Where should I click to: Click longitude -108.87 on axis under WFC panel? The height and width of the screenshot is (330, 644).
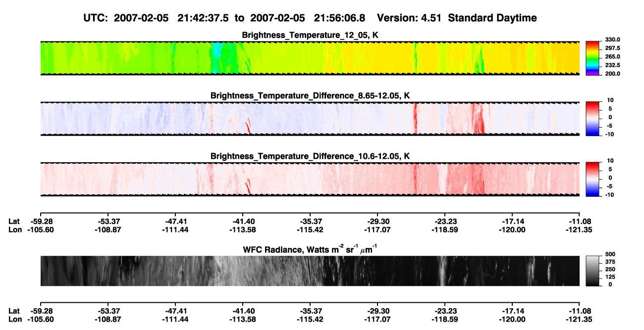107,319
